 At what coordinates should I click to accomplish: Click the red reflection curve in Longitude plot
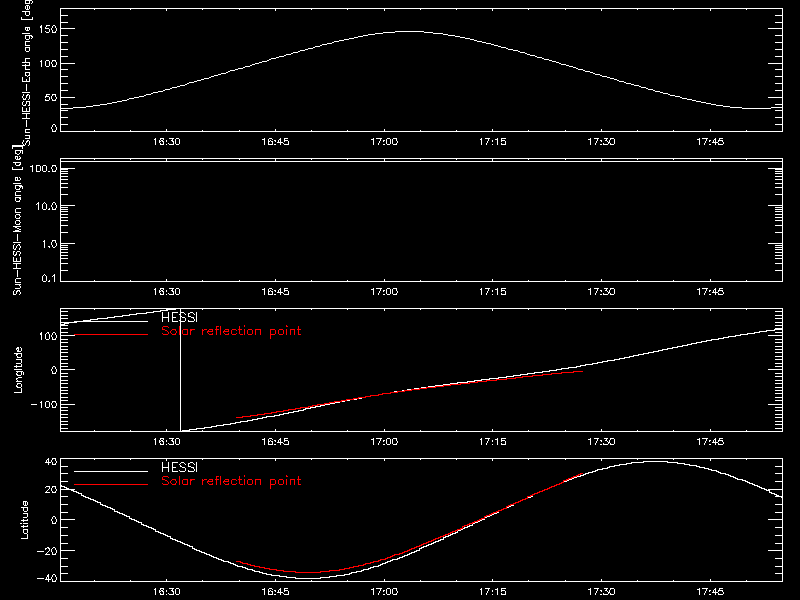[x=408, y=390]
